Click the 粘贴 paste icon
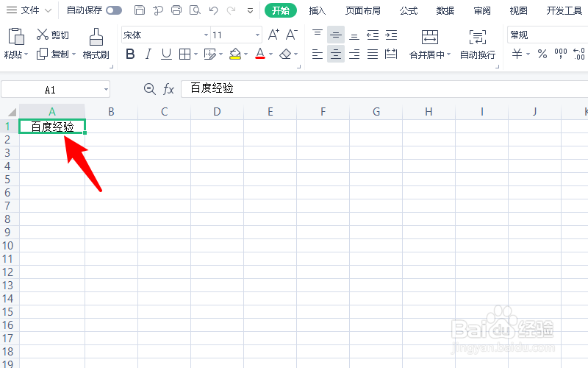This screenshot has width=588, height=368. 16,36
